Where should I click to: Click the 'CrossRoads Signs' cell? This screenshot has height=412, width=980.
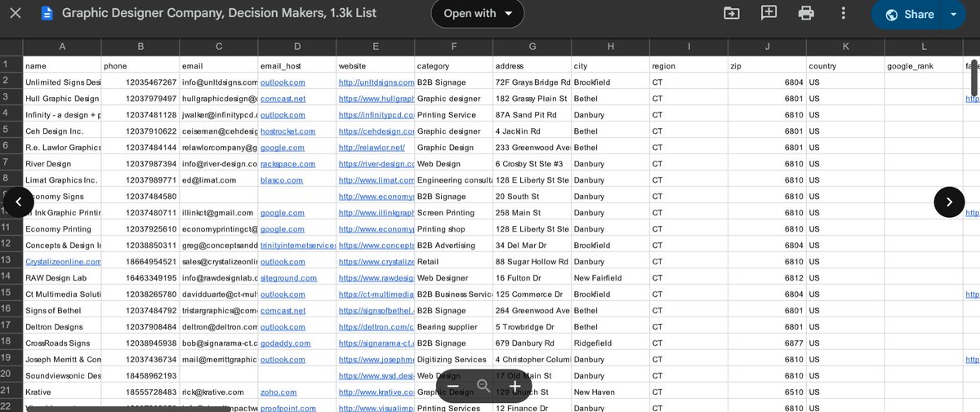click(62, 343)
